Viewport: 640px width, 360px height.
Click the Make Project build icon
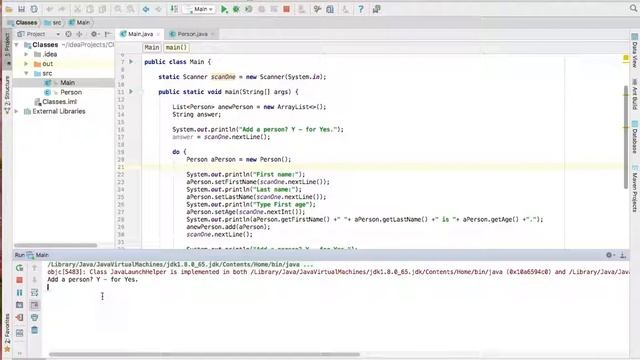[174, 9]
